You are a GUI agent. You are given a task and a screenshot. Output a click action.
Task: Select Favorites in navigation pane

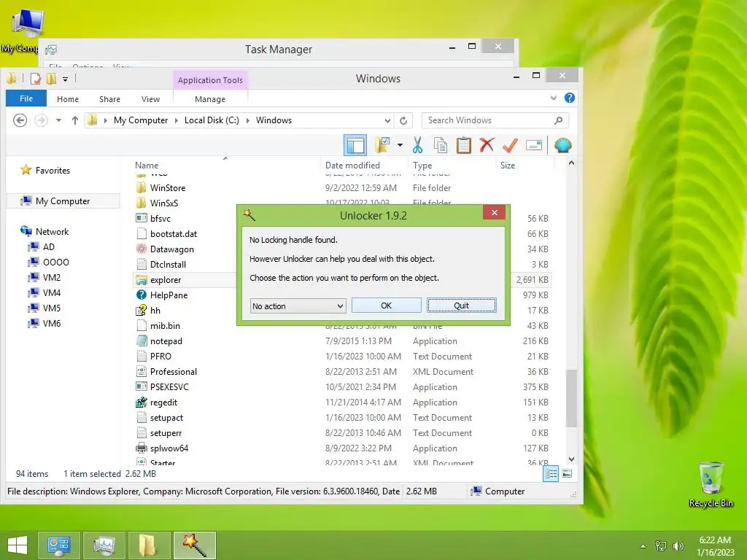point(53,171)
